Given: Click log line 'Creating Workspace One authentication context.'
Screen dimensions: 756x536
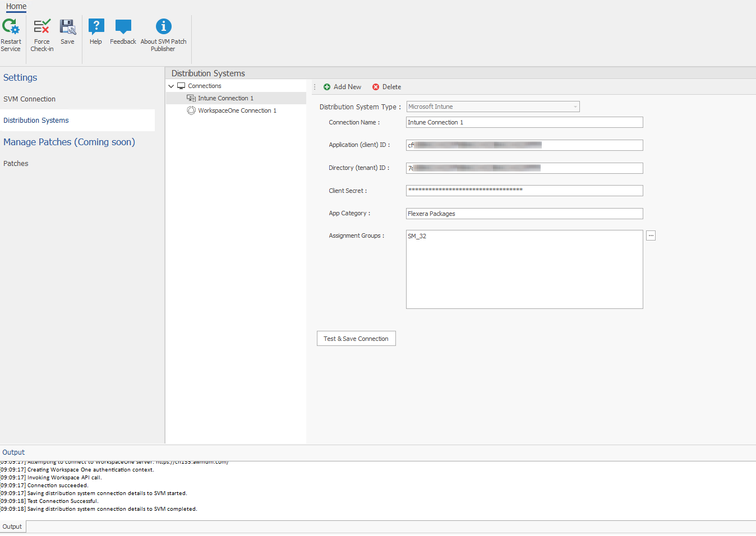Looking at the screenshot, I should (91, 470).
